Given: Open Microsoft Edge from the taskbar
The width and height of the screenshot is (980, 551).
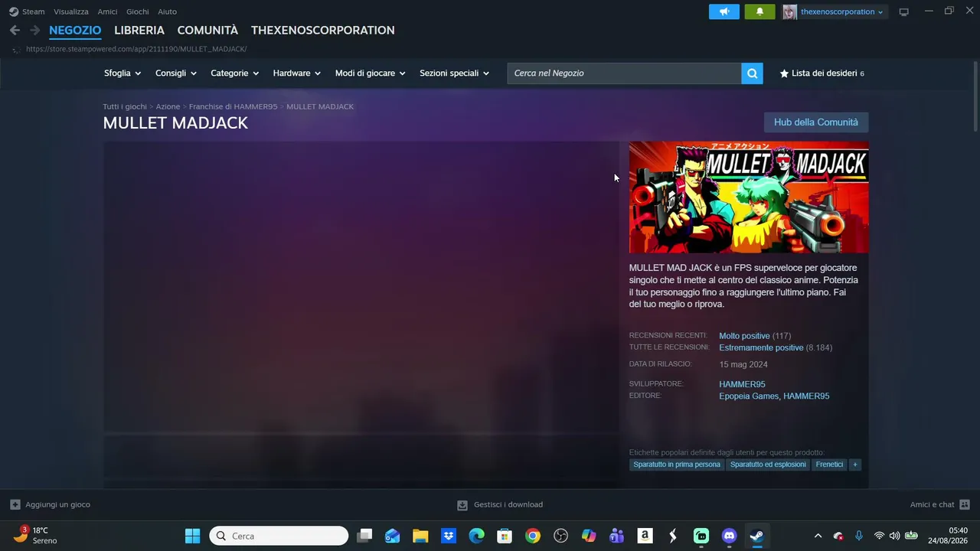Looking at the screenshot, I should pyautogui.click(x=477, y=536).
